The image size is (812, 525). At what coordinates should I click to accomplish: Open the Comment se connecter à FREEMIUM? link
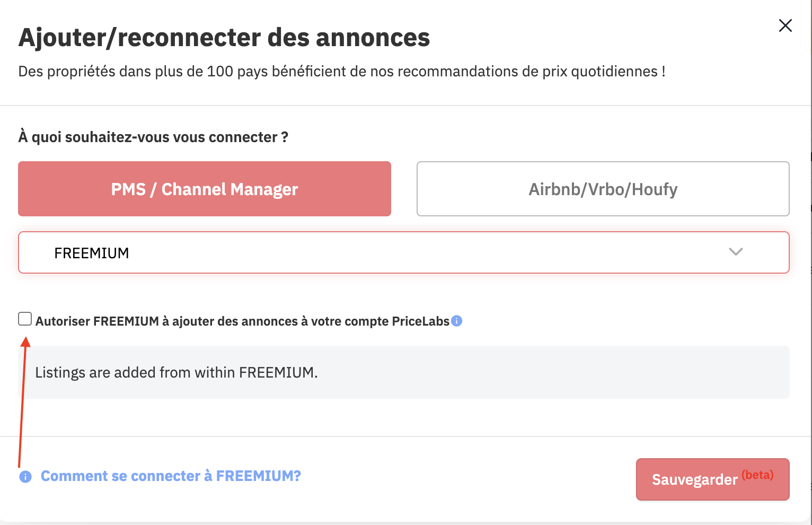[171, 476]
